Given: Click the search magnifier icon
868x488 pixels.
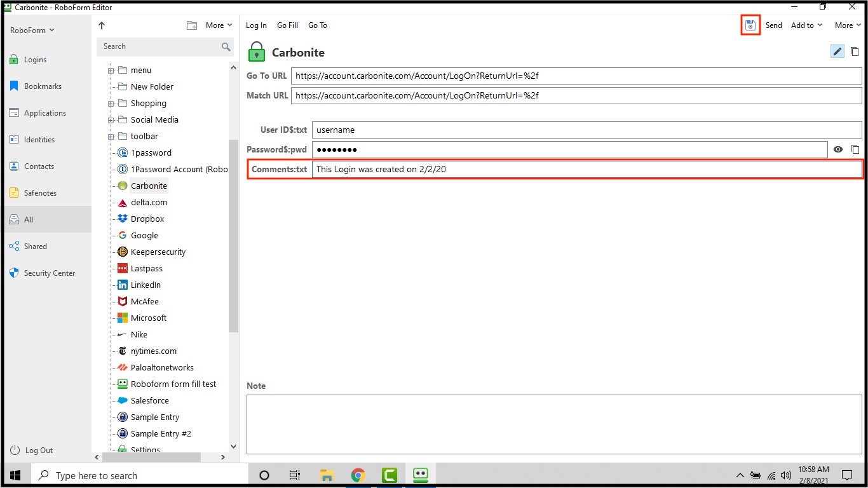Looking at the screenshot, I should (x=226, y=46).
